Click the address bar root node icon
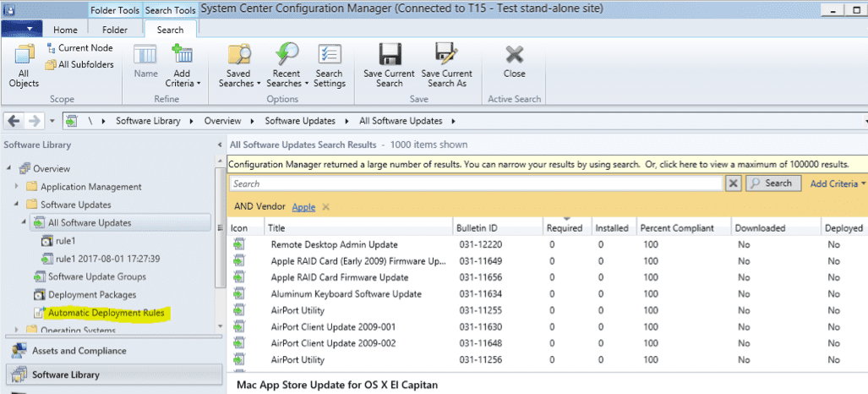 pos(71,121)
